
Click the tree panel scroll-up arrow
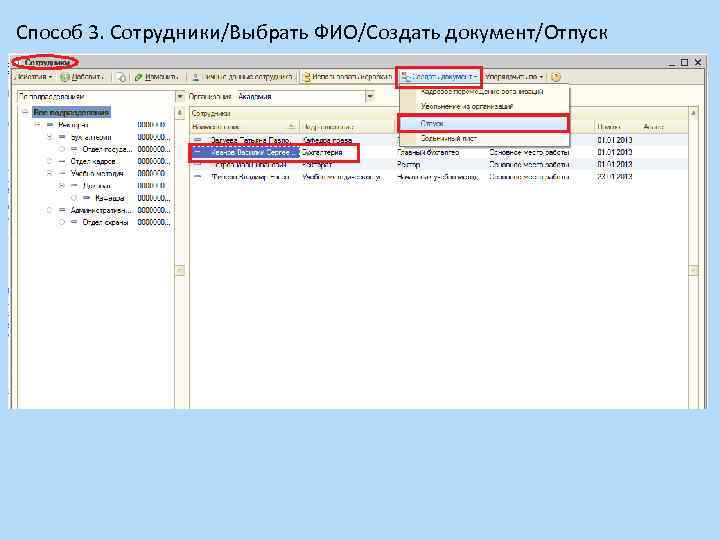tap(180, 113)
